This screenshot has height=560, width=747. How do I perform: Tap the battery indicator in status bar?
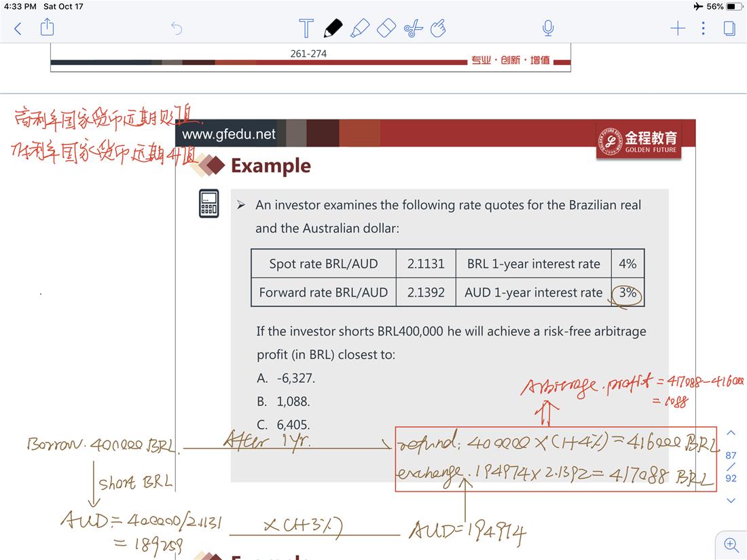tap(733, 6)
